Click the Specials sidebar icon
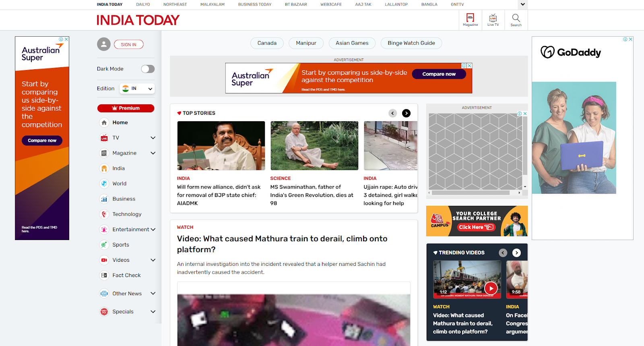 coord(104,312)
